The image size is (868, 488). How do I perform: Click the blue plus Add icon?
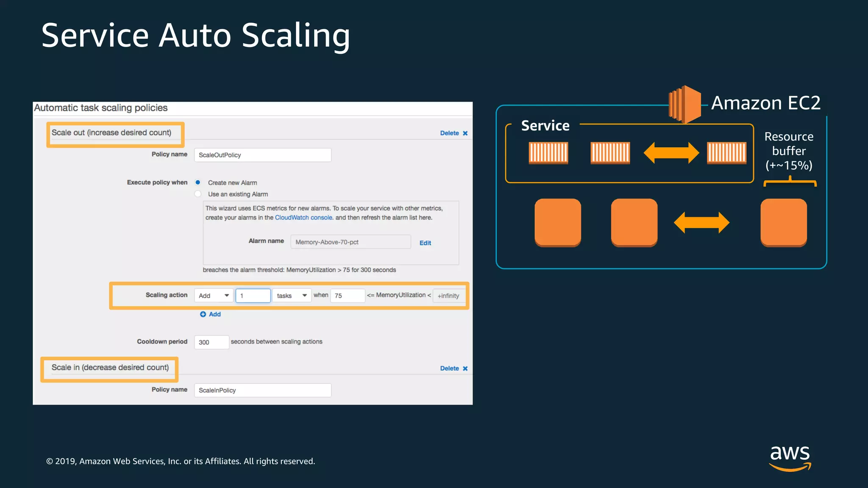(x=203, y=314)
